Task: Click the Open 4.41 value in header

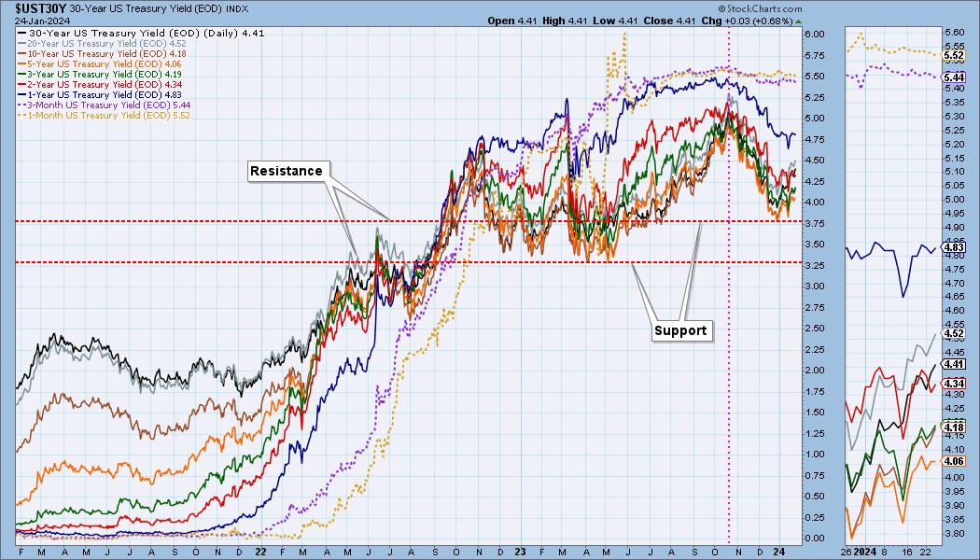Action: pos(511,21)
